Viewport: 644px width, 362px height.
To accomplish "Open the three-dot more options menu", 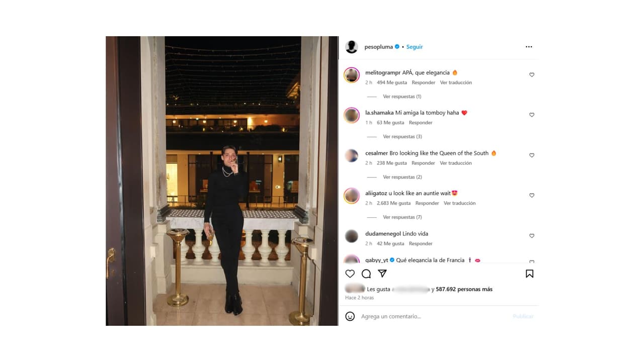I will 529,47.
